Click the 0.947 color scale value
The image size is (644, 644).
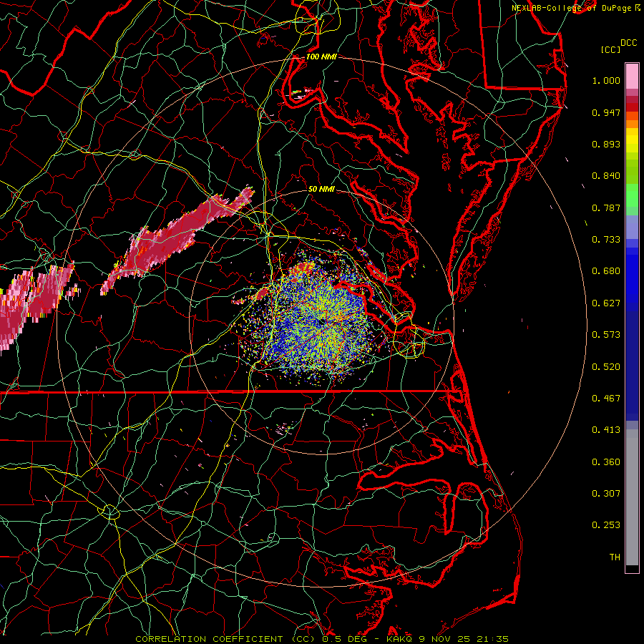pyautogui.click(x=606, y=112)
